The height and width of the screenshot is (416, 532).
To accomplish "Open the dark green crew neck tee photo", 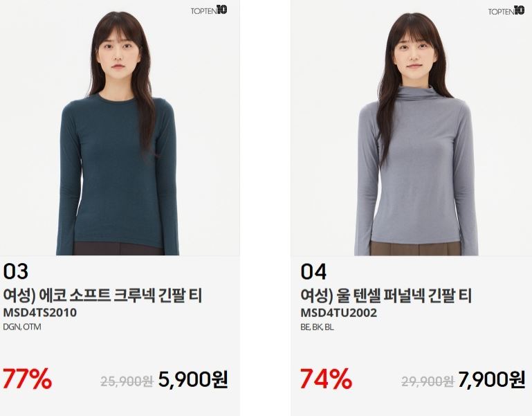I will [x=120, y=127].
